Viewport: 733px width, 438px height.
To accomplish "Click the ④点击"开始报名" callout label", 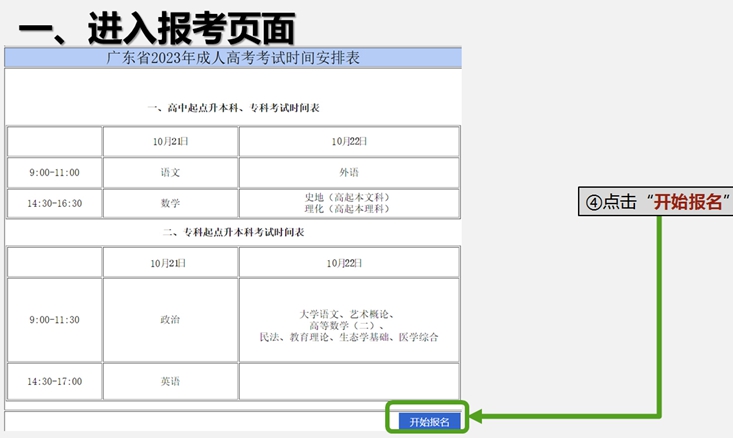I will coord(657,201).
